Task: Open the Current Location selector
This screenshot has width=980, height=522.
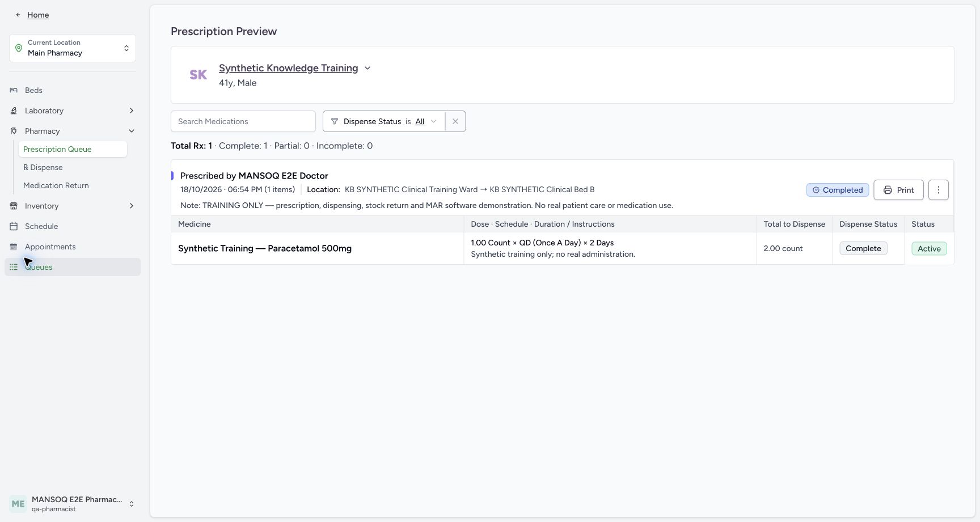Action: 73,48
